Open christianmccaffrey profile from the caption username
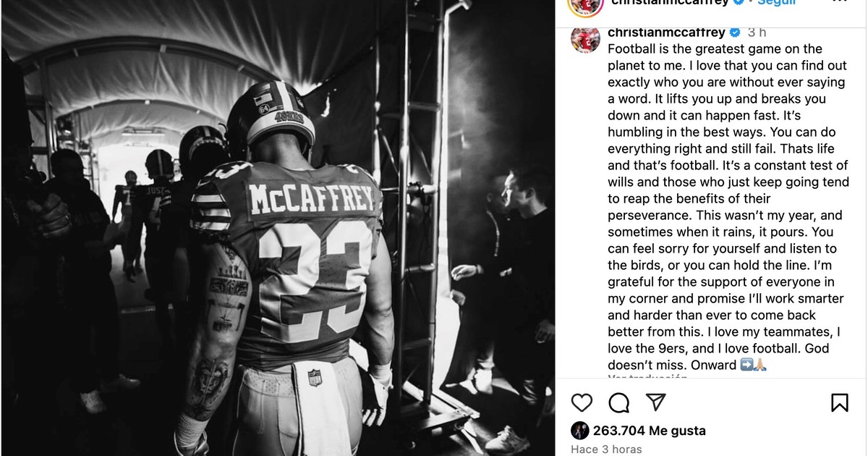 point(666,33)
